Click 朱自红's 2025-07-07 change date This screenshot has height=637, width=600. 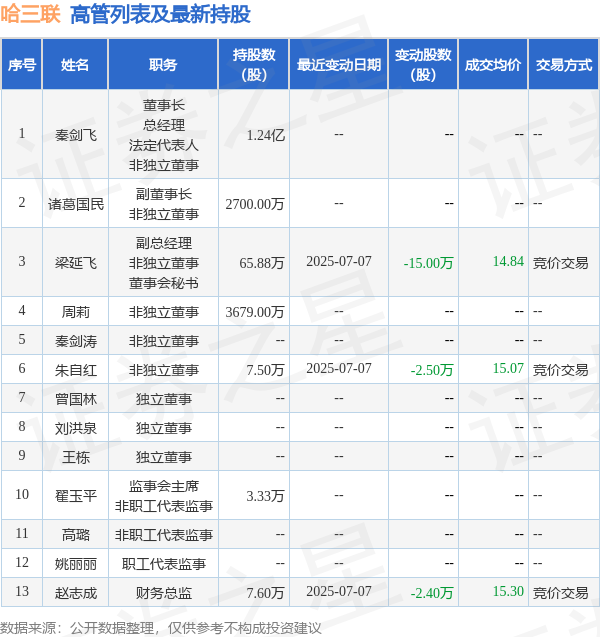pyautogui.click(x=339, y=368)
